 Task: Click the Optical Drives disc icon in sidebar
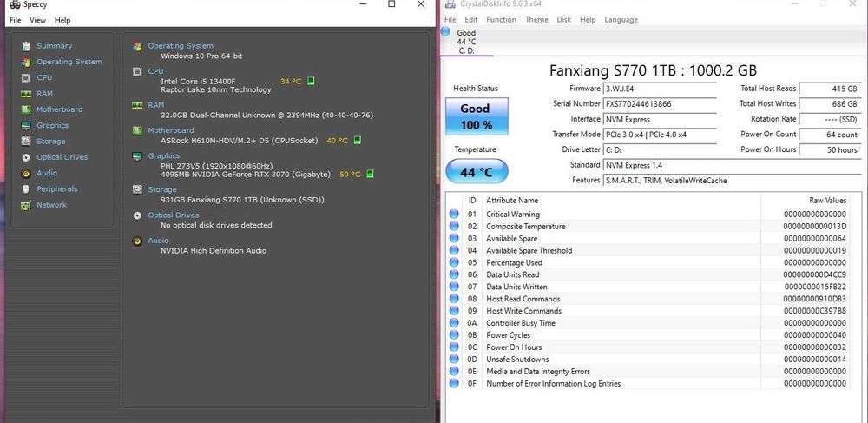(x=25, y=157)
